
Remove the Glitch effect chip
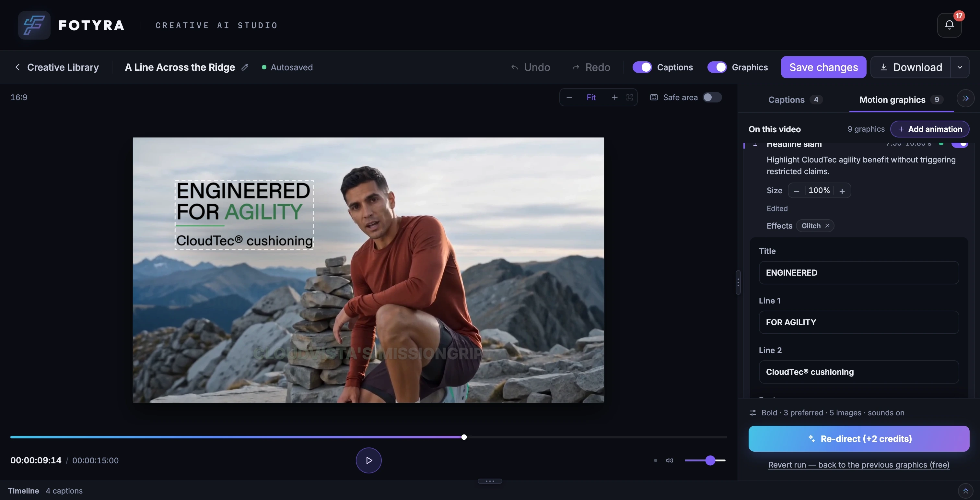[x=827, y=226]
